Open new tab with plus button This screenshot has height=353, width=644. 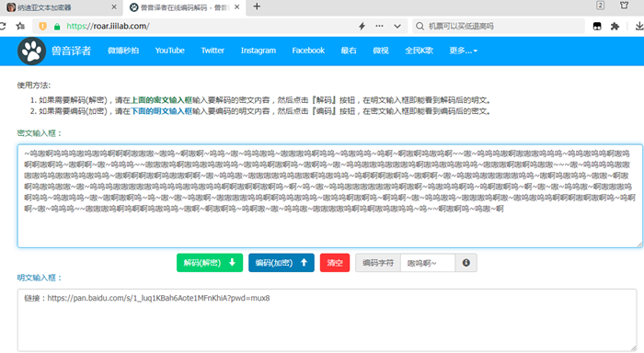click(257, 6)
